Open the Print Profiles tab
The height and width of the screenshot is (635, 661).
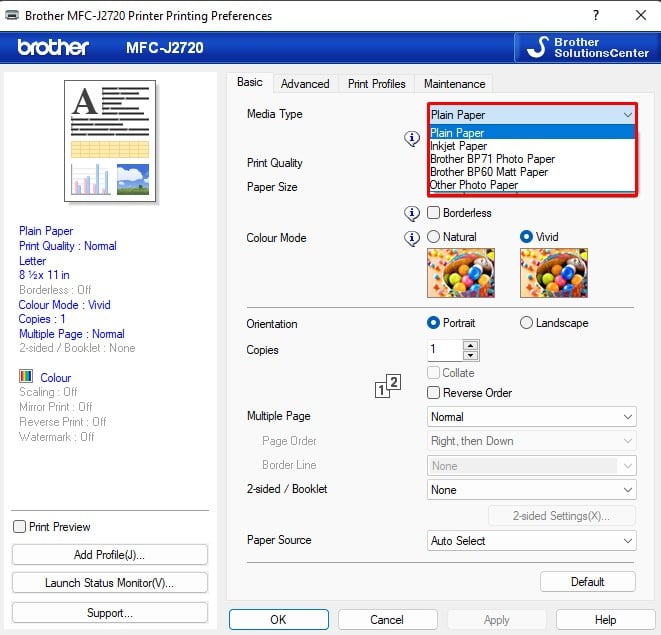(376, 84)
